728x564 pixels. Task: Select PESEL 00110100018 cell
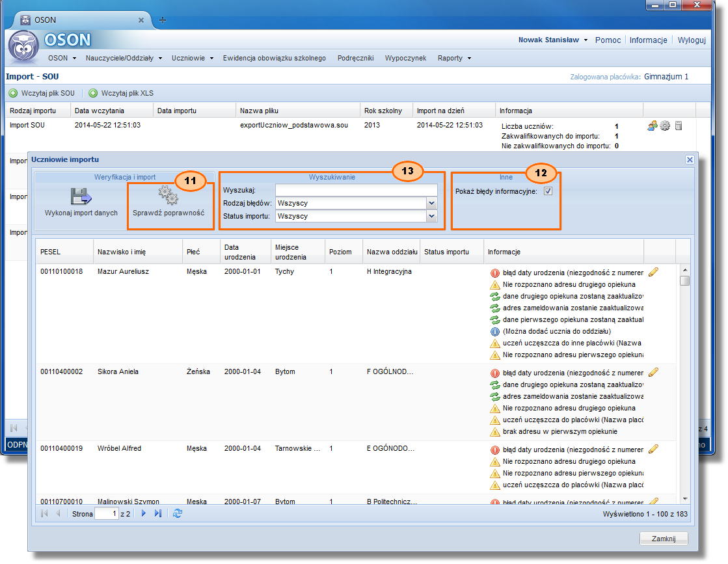(x=61, y=271)
